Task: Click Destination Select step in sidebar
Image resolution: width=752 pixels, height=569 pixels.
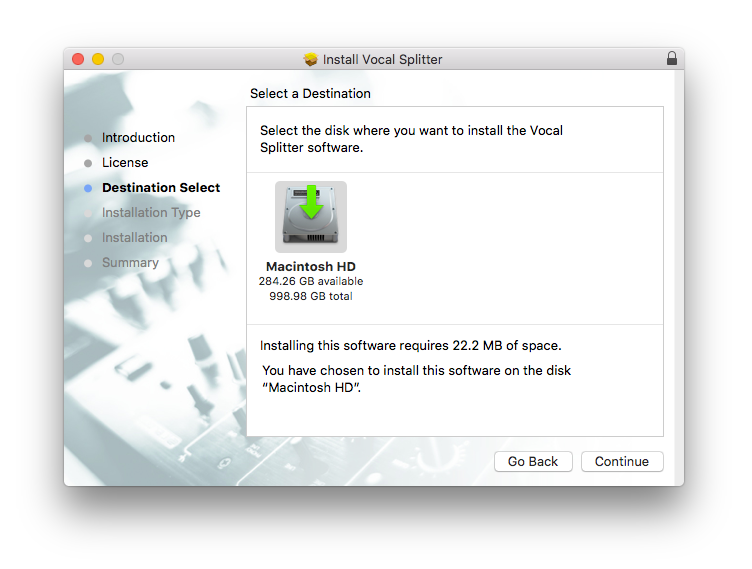Action: (x=161, y=188)
